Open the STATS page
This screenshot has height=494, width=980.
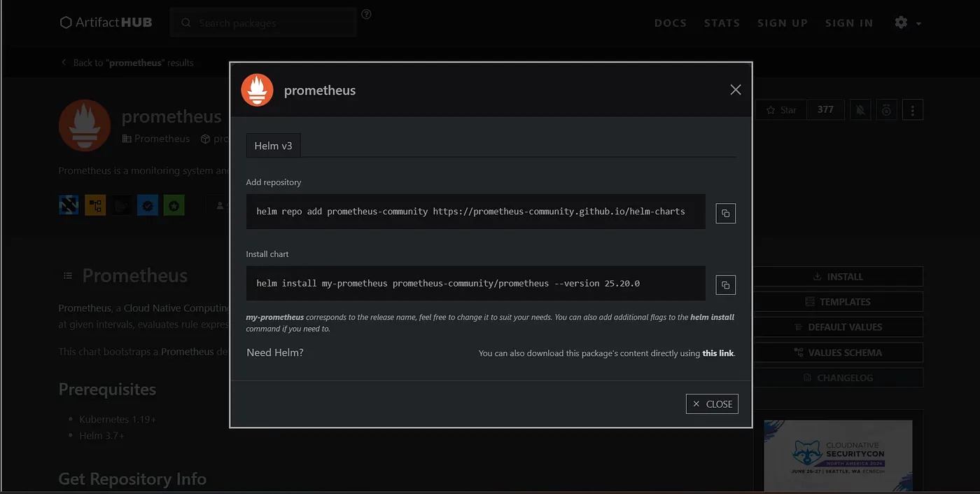click(722, 23)
